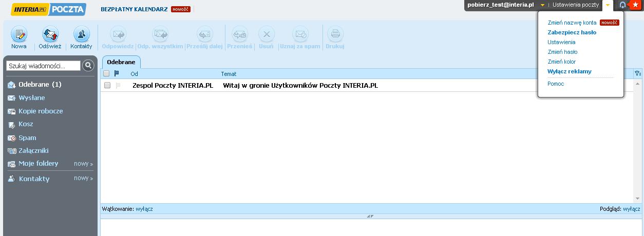The height and width of the screenshot is (236, 644).
Task: Click the INTERIA.PL Poczta logo
Action: (x=48, y=9)
